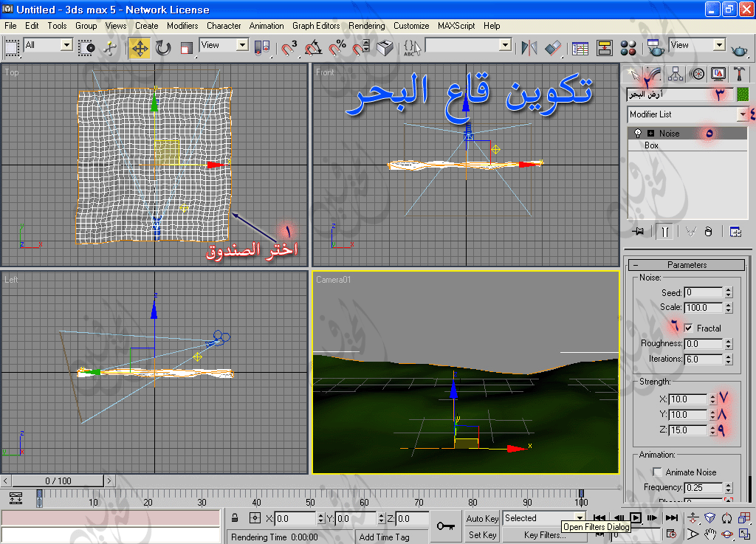
Task: Toggle the Fractal checkbox
Action: click(x=689, y=328)
